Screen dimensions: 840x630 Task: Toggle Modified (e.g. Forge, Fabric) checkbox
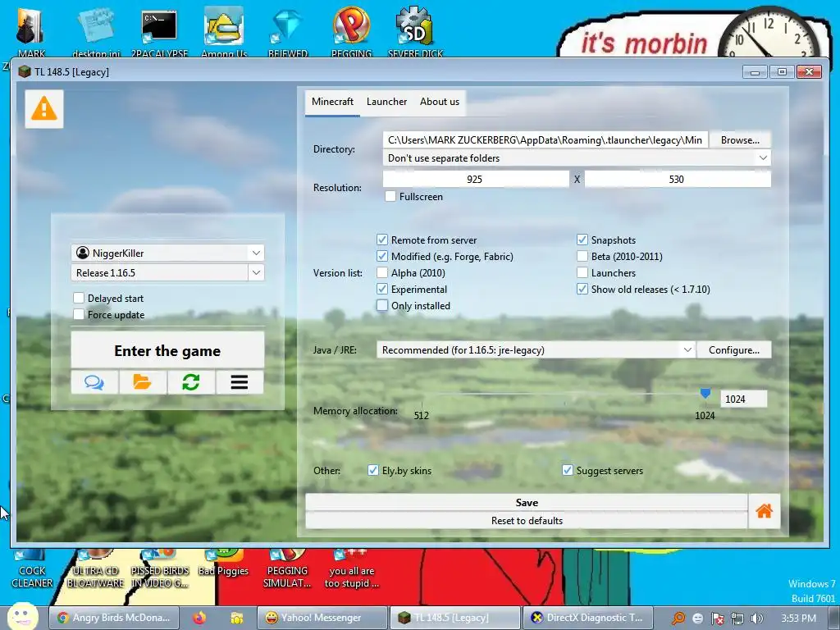click(x=382, y=257)
